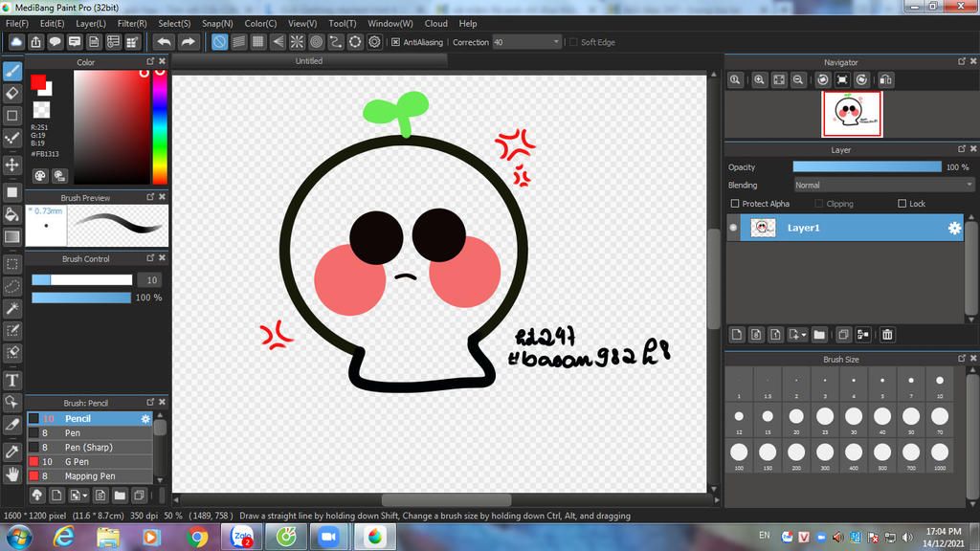This screenshot has width=980, height=551.
Task: Select the G Pen brush
Action: 78,462
